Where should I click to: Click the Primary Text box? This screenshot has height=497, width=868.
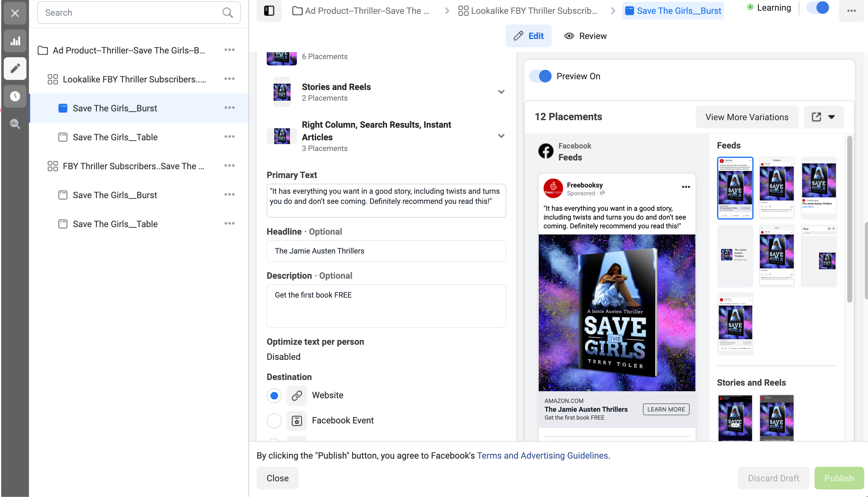[x=386, y=201]
